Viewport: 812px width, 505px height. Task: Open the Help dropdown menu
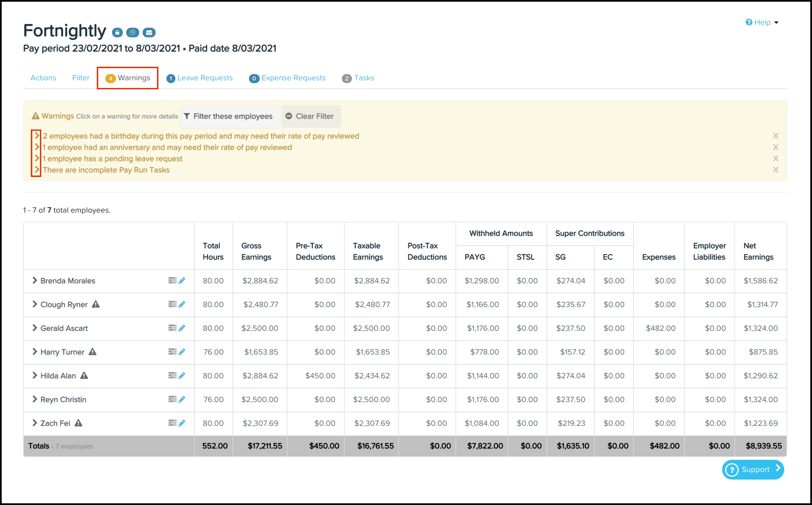762,22
